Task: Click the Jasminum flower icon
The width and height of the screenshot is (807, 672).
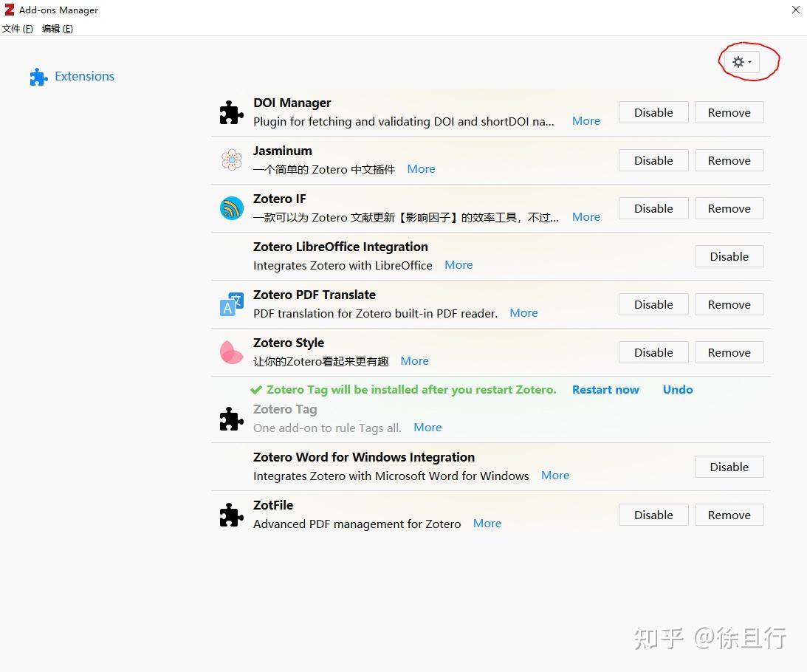Action: 232,160
